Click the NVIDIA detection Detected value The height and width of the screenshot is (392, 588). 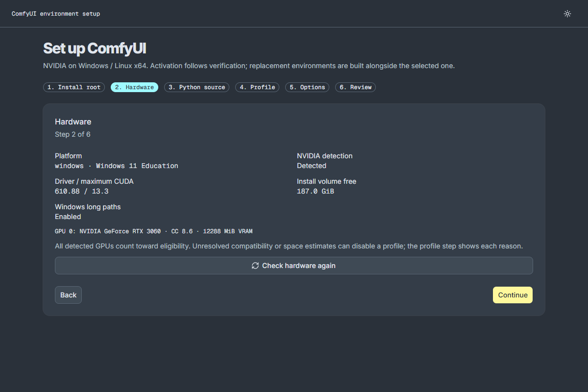(x=312, y=166)
